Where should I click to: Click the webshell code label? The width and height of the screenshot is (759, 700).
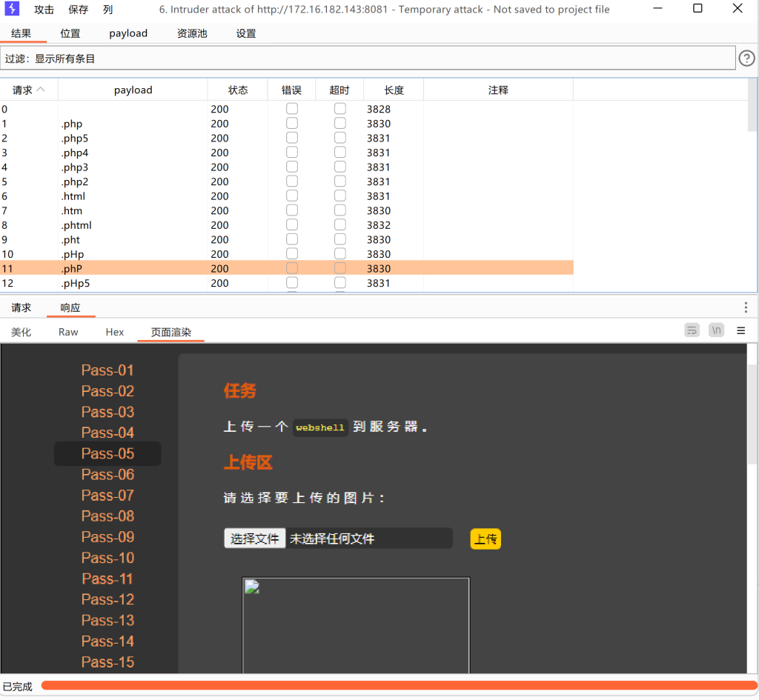(x=320, y=427)
